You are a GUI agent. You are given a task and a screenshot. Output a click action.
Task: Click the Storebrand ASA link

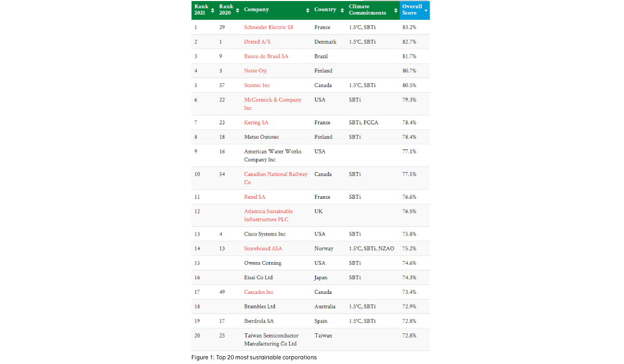[263, 249]
